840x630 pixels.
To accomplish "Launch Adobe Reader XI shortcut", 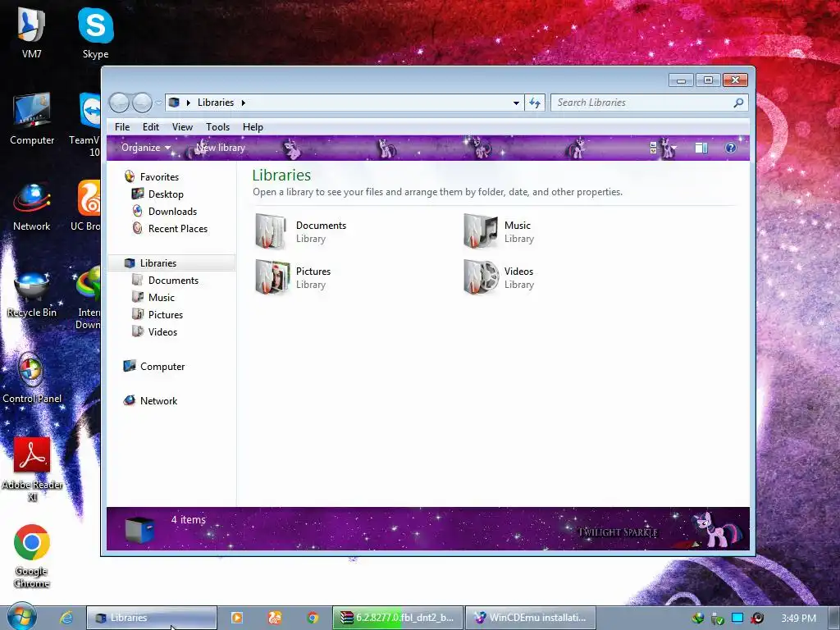I will click(x=32, y=469).
